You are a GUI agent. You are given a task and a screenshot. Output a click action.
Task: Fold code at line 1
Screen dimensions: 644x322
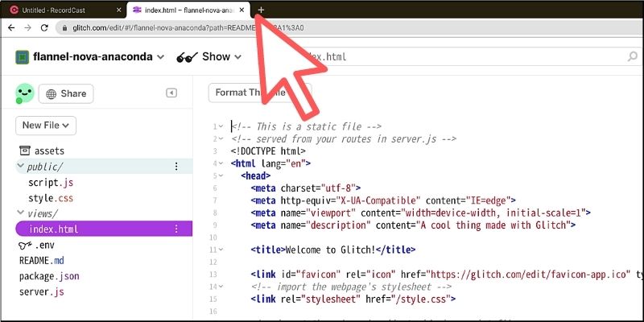[221, 126]
